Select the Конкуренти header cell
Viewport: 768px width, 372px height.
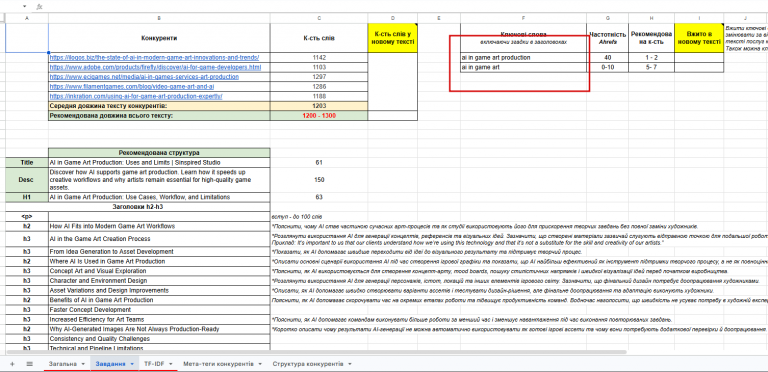tap(159, 38)
